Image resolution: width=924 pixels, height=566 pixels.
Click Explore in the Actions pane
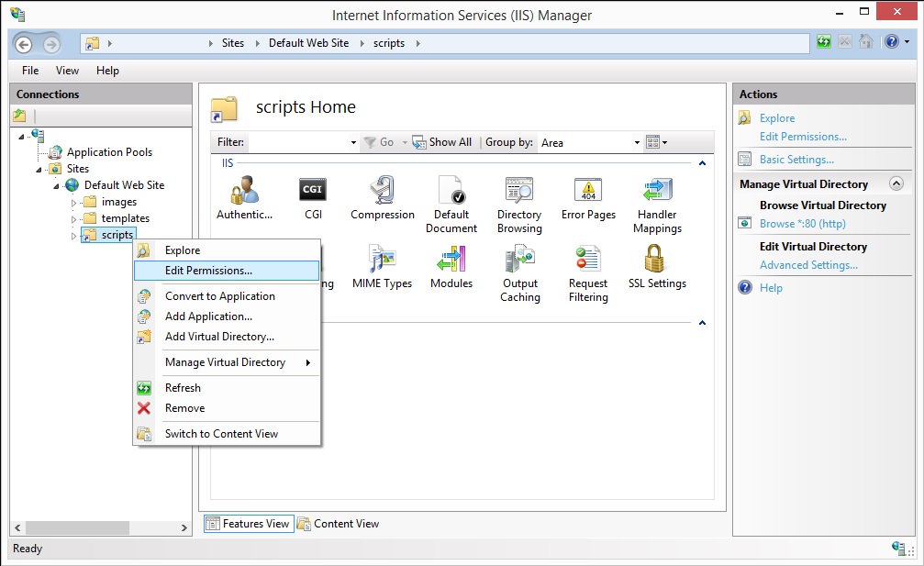[x=776, y=118]
